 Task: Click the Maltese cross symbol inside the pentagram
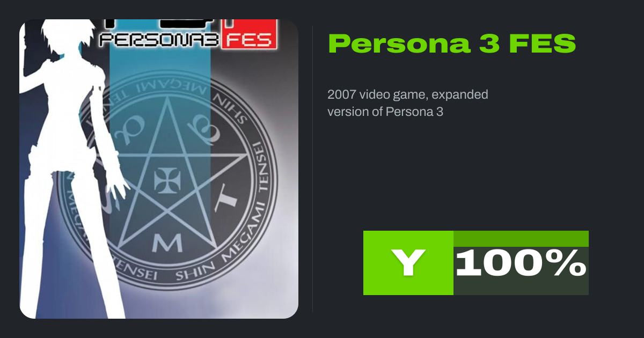click(x=165, y=180)
